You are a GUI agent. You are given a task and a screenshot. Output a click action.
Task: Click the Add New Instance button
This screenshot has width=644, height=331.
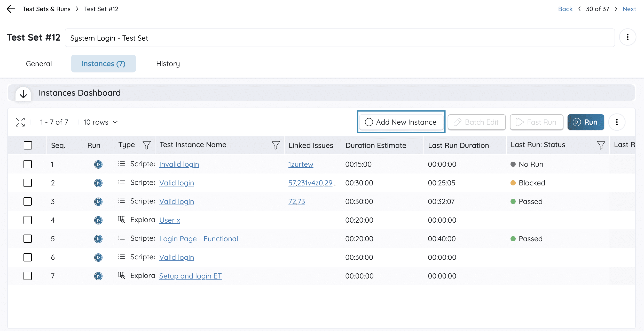401,122
